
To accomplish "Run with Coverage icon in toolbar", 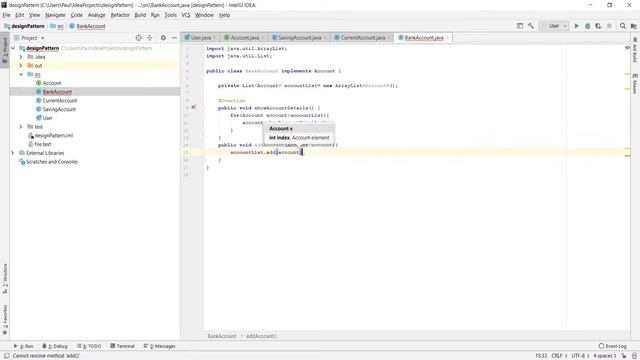I will (x=598, y=26).
